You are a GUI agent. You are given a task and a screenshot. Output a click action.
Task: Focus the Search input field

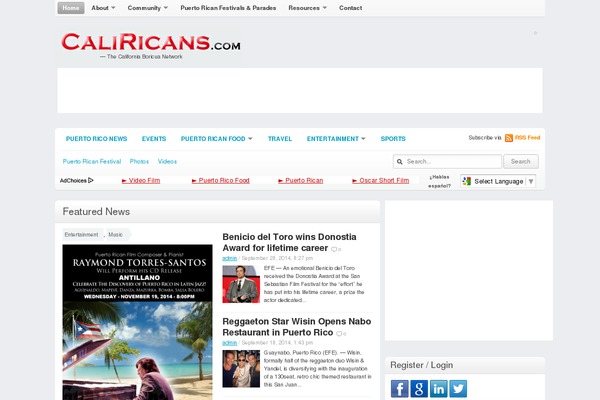coord(447,162)
